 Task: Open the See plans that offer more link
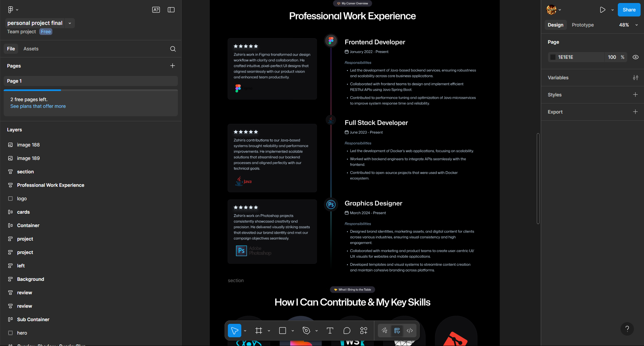[x=38, y=106]
